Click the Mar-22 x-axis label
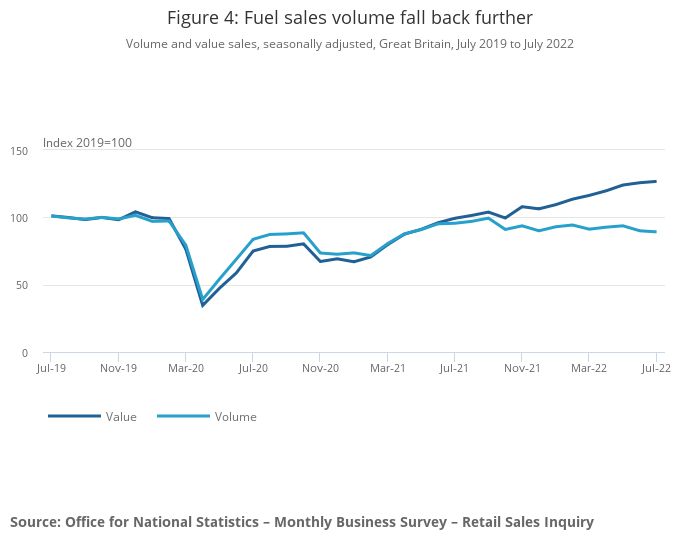This screenshot has height=549, width=700. pos(589,368)
